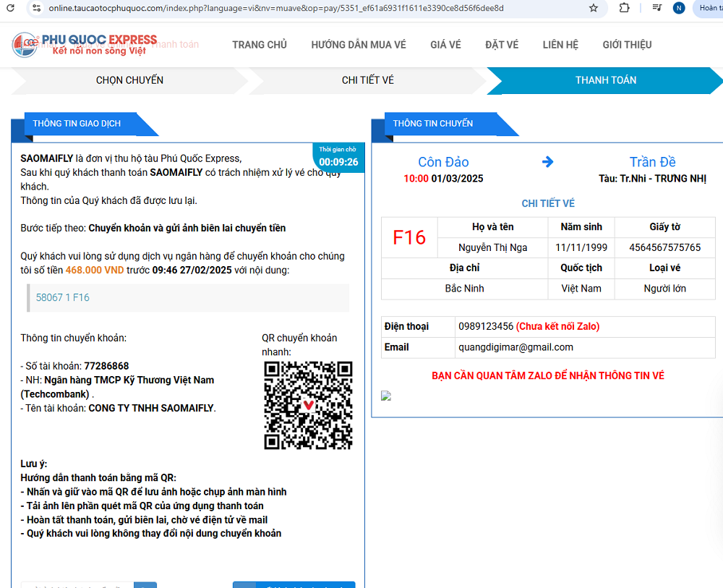Go back to CHỌN CHUYẾN step
The image size is (723, 588).
[129, 80]
